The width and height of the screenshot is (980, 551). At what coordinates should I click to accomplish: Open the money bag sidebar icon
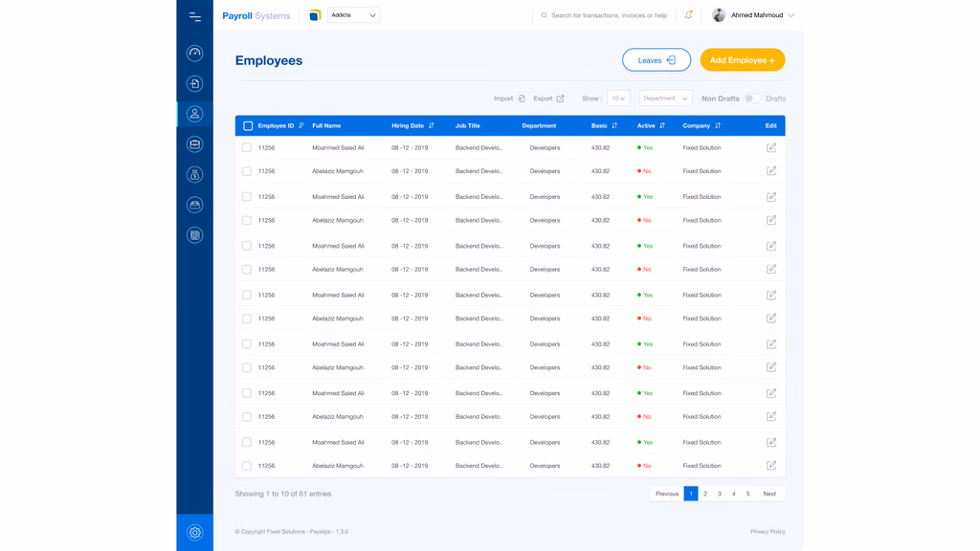point(194,175)
